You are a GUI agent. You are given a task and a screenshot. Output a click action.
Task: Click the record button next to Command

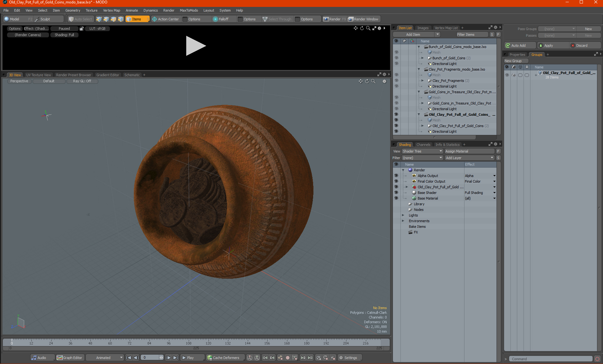[597, 359]
